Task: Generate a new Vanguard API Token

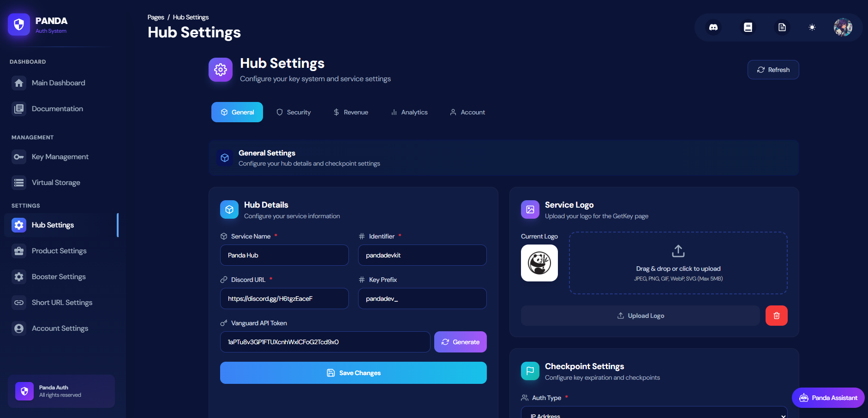Action: coord(460,342)
